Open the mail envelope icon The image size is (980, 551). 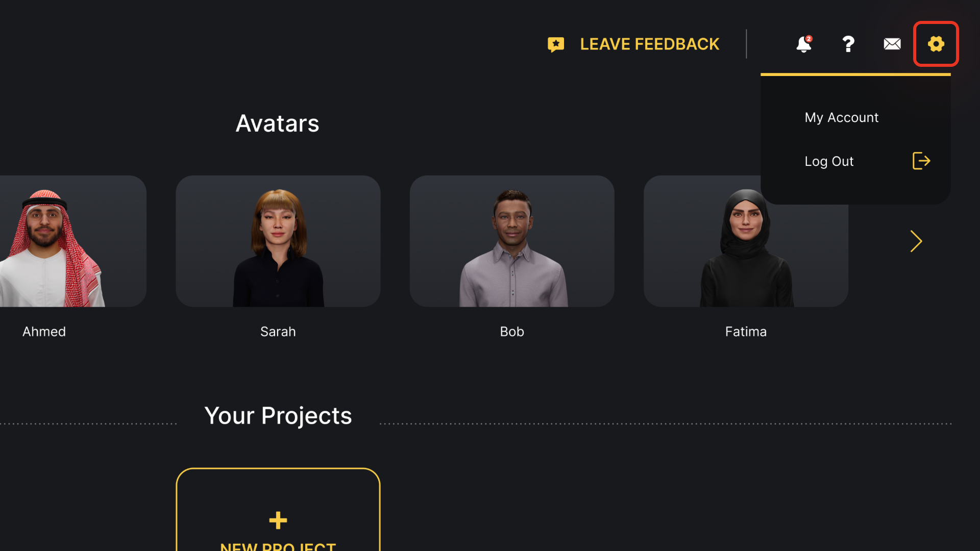point(892,44)
